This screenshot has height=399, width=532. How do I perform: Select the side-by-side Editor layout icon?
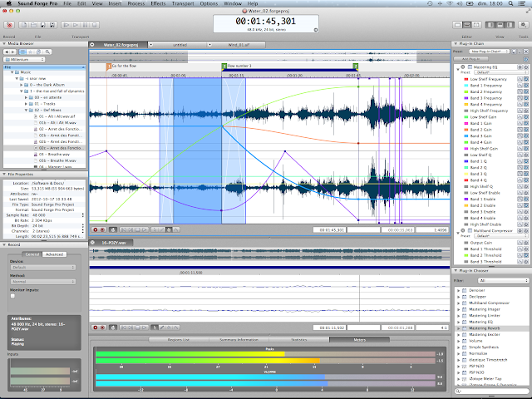476,25
